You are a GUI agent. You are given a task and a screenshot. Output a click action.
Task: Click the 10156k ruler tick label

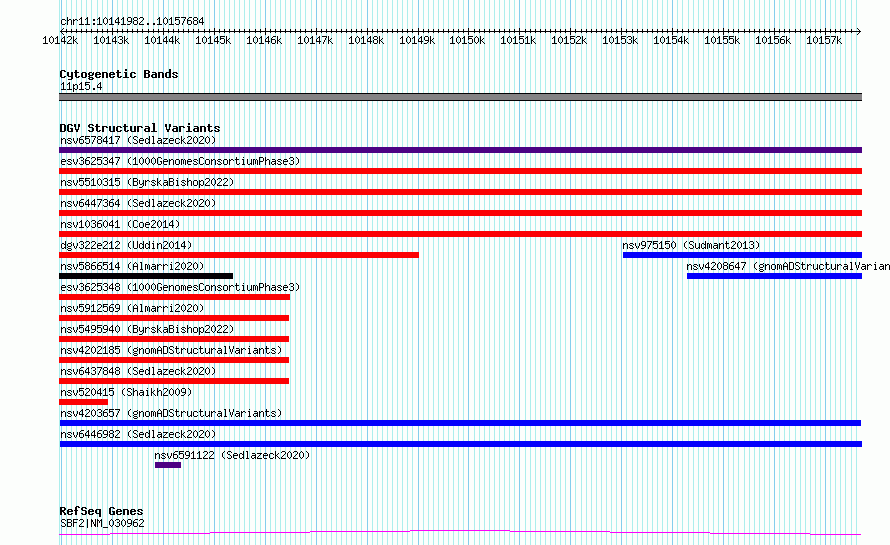(773, 40)
